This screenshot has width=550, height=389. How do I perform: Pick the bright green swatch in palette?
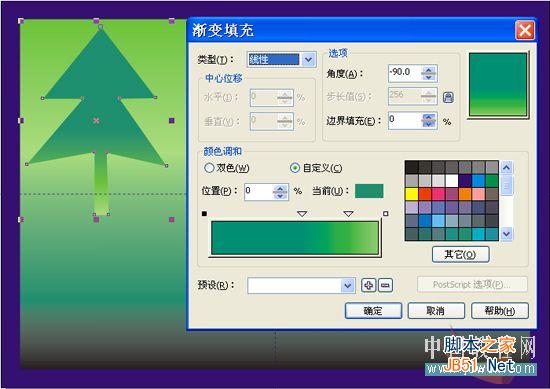492,181
